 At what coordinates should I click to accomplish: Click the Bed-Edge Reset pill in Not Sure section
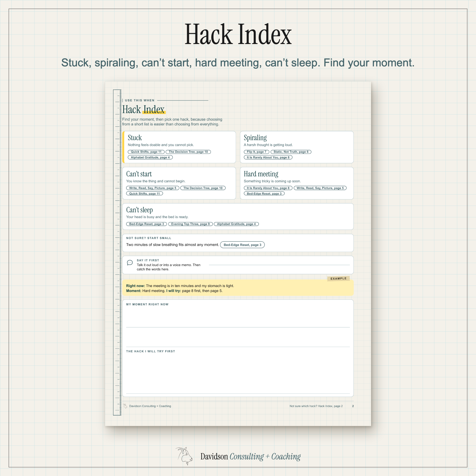243,245
